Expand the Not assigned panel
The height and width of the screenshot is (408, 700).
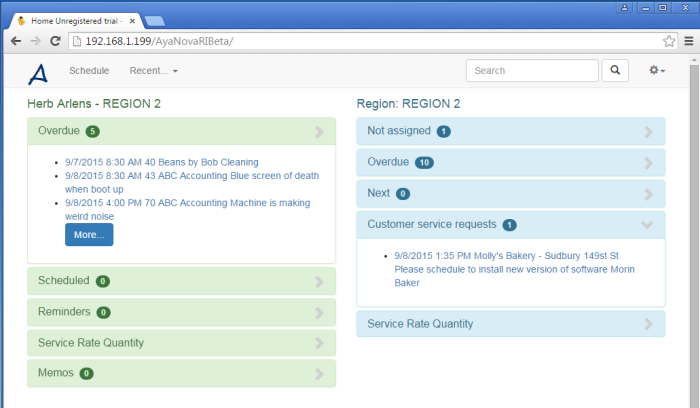click(x=511, y=131)
